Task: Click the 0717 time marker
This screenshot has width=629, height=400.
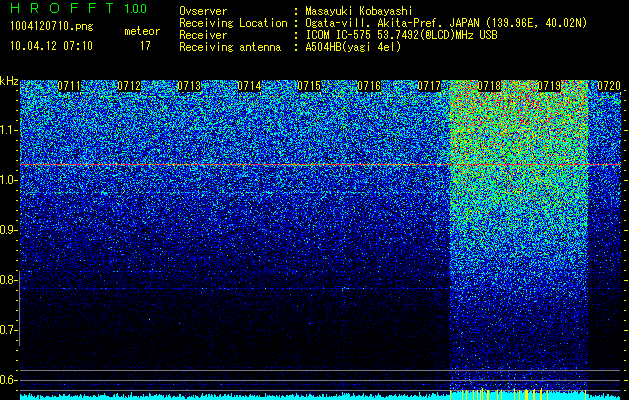Action: [429, 86]
